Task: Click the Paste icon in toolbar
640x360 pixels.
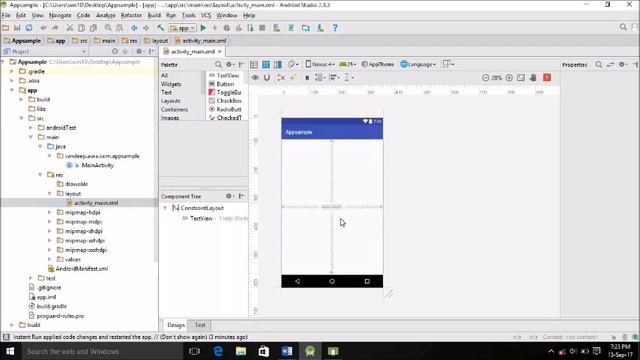Action: 93,28
